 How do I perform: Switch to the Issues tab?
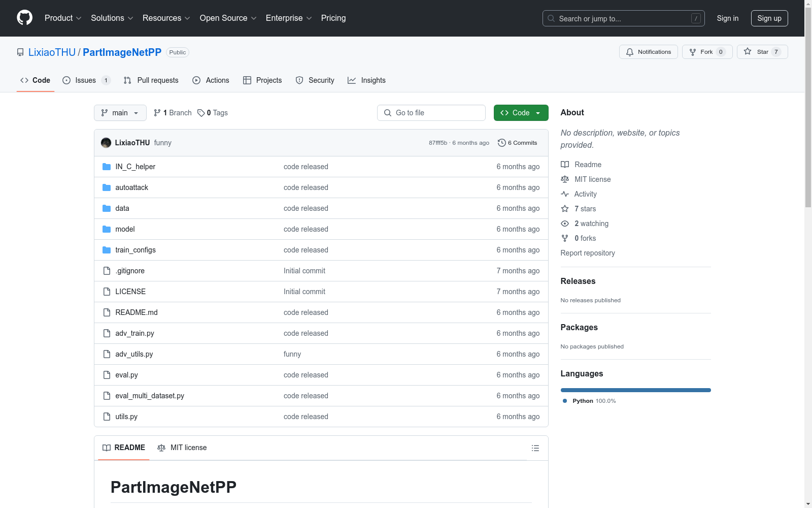tap(86, 80)
